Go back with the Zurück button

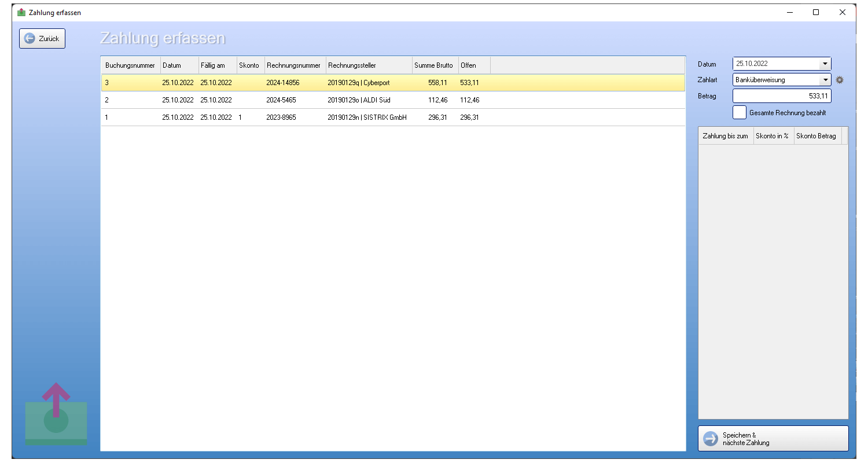42,39
